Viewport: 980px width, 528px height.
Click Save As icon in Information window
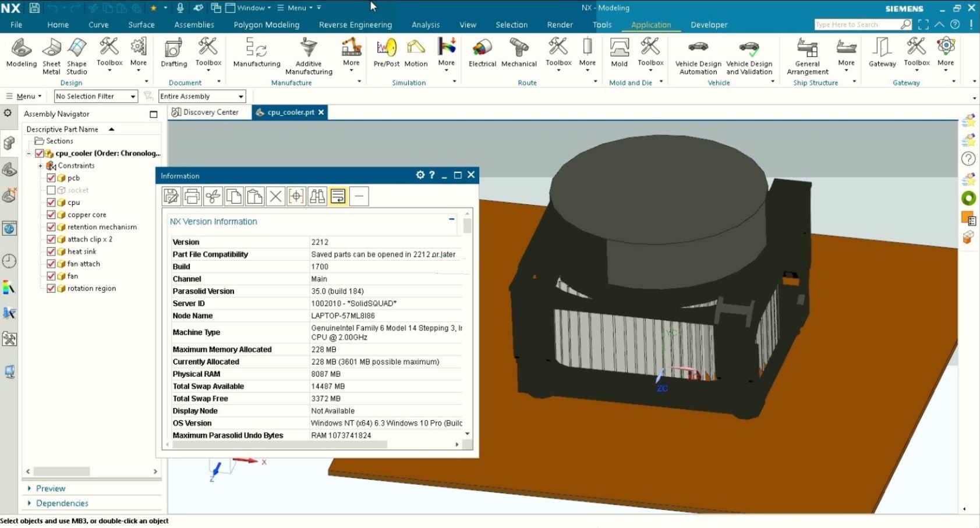point(171,196)
